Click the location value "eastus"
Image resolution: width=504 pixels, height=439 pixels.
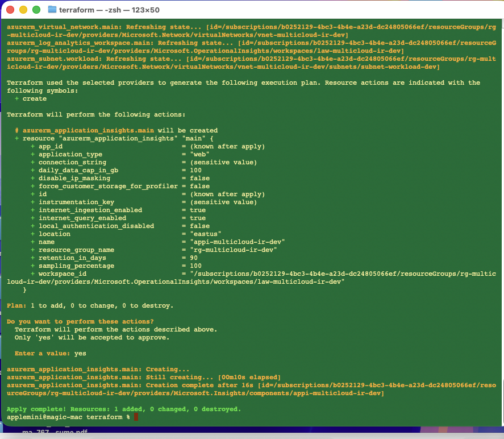click(206, 234)
